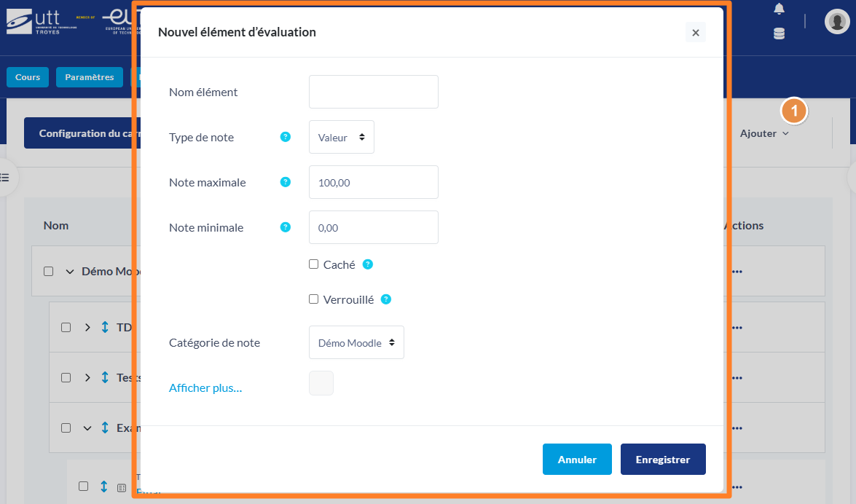Image resolution: width=856 pixels, height=504 pixels.
Task: Switch to the Cours tab
Action: [x=28, y=77]
